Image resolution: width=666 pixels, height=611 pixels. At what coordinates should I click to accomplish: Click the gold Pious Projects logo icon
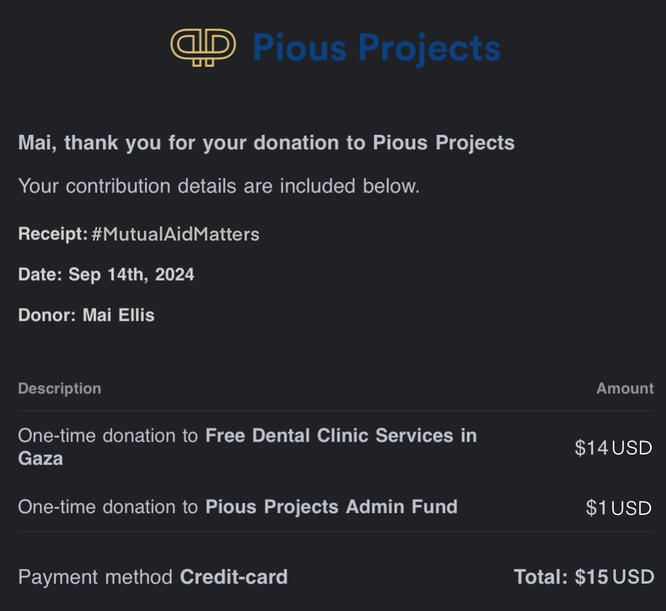[204, 47]
